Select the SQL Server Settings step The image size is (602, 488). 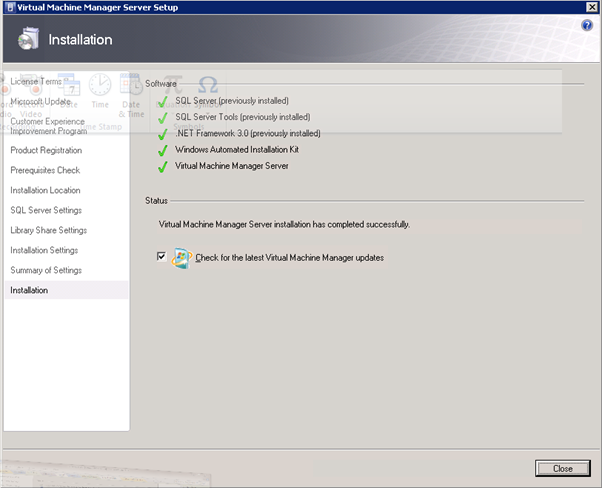click(46, 210)
